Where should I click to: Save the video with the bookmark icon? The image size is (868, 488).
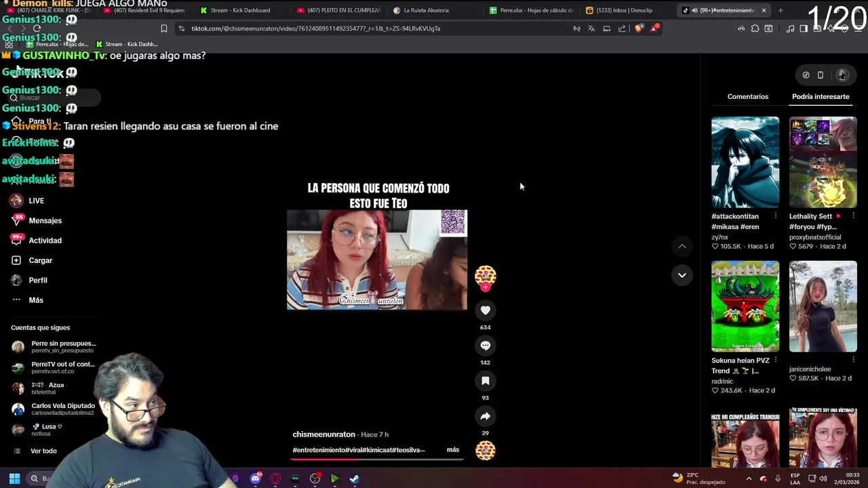[485, 381]
